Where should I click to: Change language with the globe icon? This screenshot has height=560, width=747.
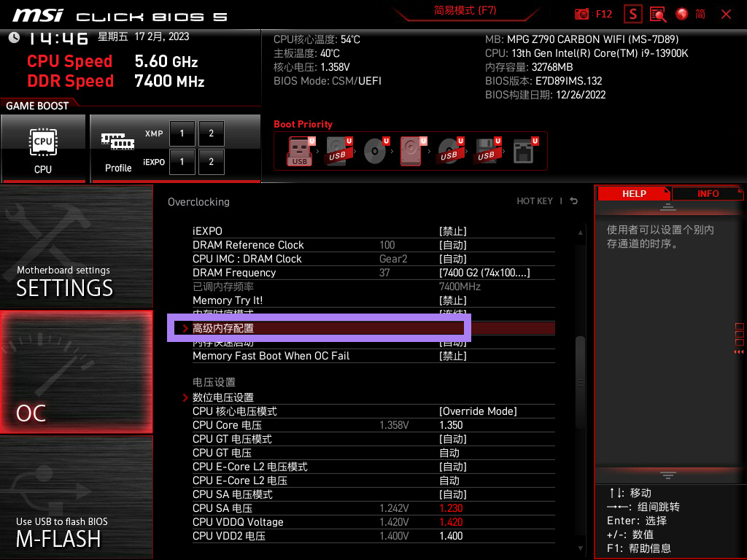tap(682, 15)
